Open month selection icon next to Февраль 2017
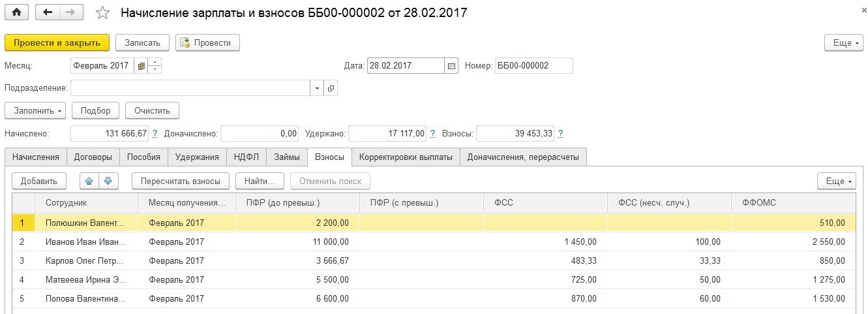Screen dimensions: 868x314 [141, 66]
